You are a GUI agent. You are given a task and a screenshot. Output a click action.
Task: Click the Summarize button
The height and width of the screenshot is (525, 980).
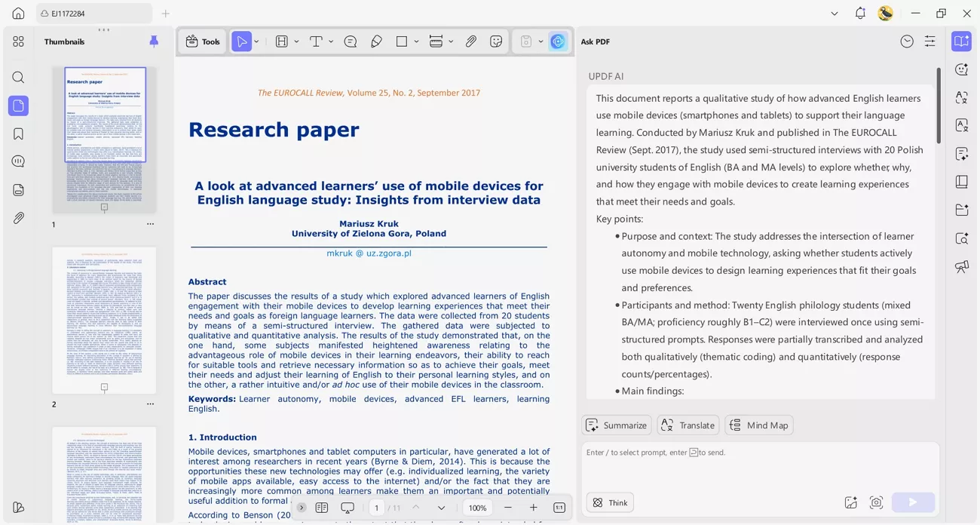(x=617, y=425)
